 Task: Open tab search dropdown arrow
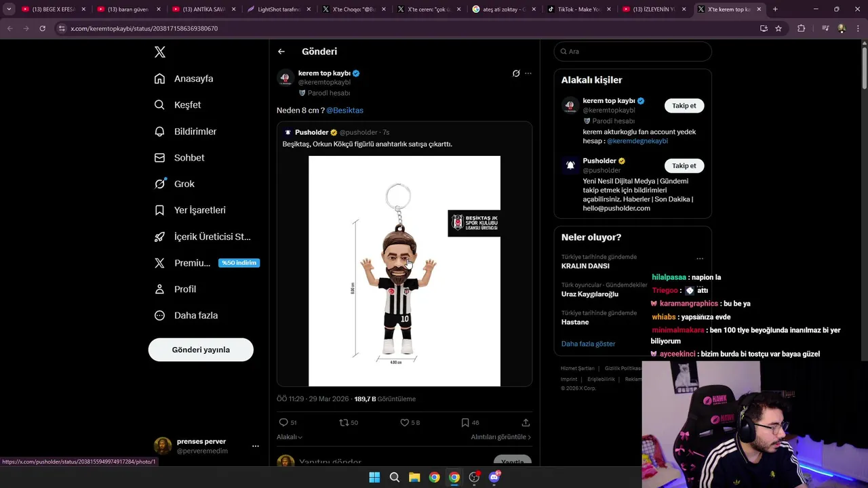9,9
